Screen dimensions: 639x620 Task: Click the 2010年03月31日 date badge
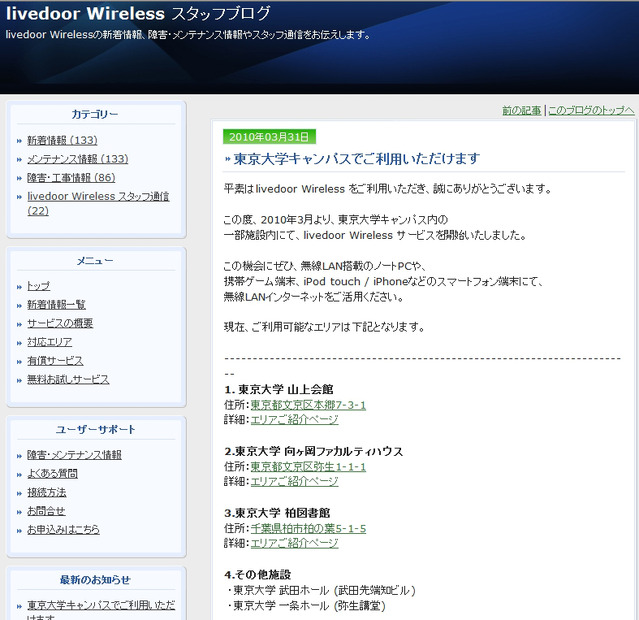coord(269,137)
